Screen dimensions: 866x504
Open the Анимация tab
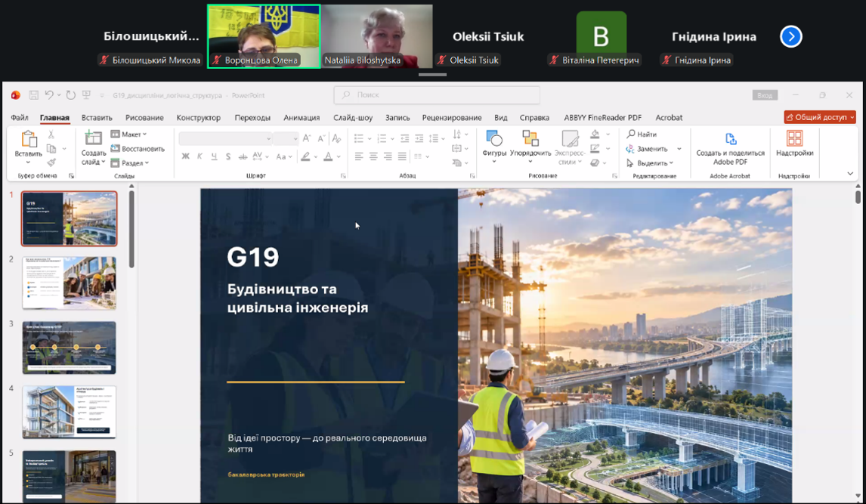[302, 118]
